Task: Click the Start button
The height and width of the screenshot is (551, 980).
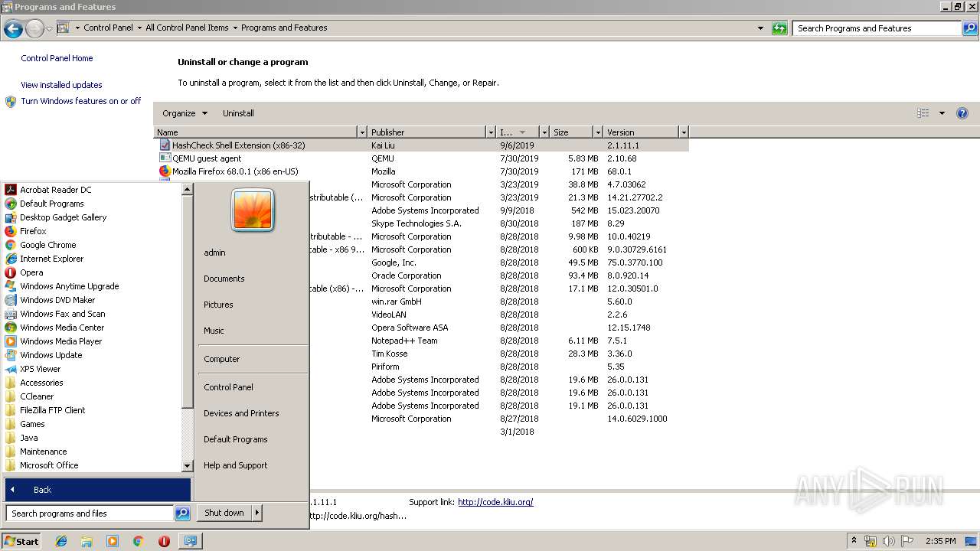Action: 21,541
